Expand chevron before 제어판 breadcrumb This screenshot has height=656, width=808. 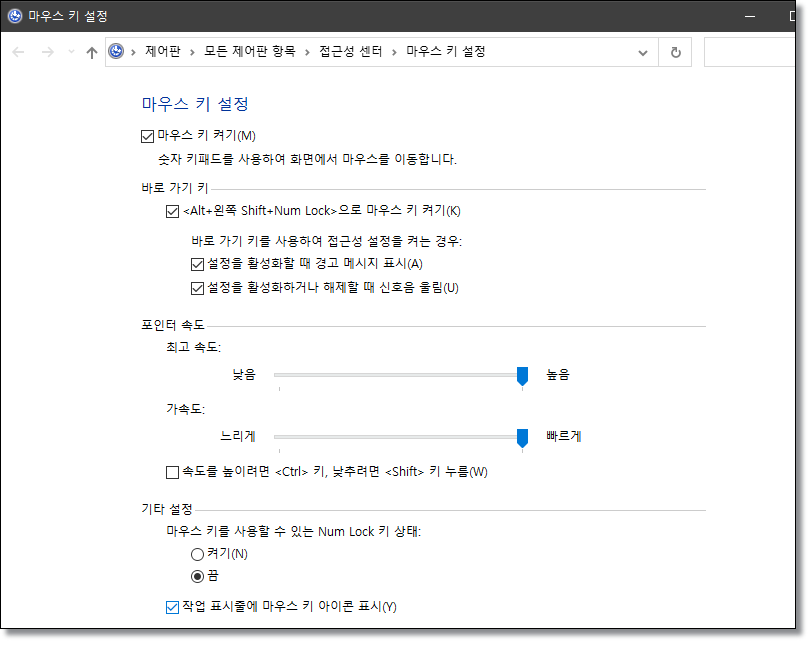(133, 52)
